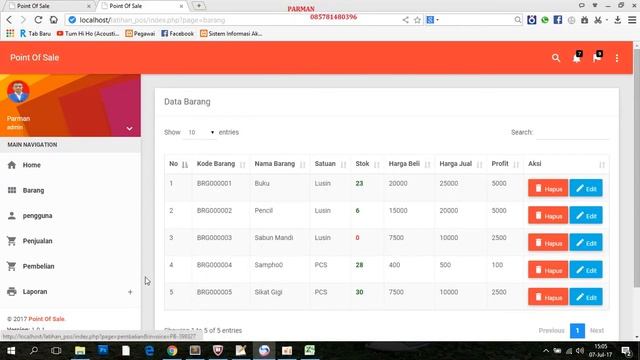Sort table by Harga Jual column
Screen dimensions: 640x360
click(x=460, y=164)
